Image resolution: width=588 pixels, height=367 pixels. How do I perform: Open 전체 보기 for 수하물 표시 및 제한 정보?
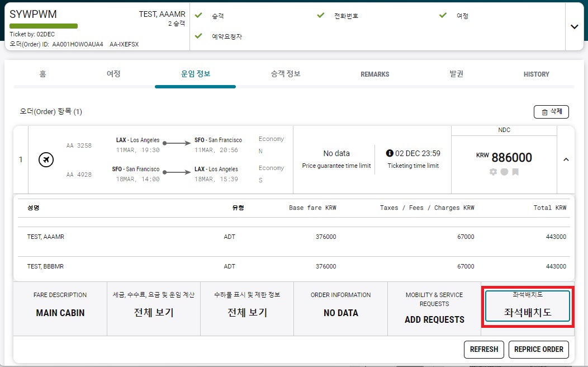coord(247,312)
